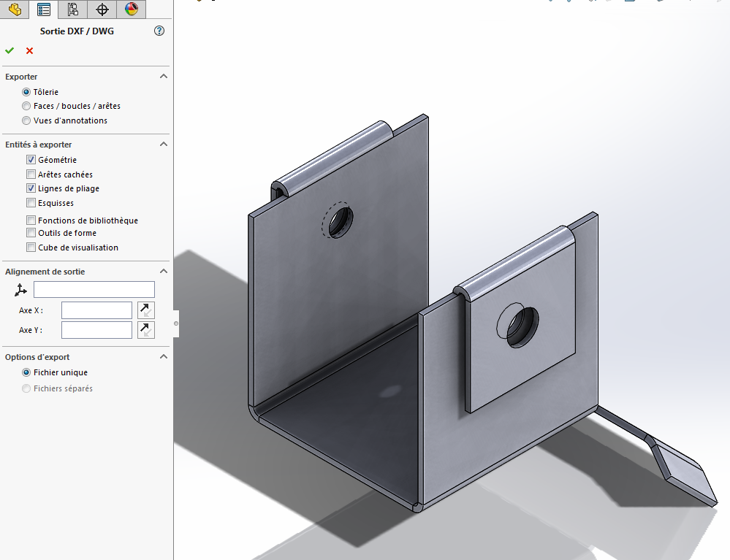
Task: Collapse the Alignement de sortie section
Action: tap(164, 271)
